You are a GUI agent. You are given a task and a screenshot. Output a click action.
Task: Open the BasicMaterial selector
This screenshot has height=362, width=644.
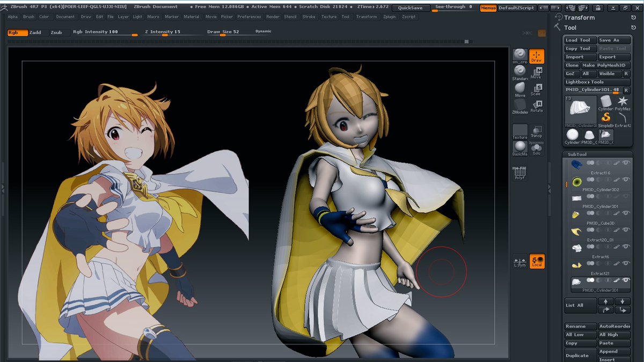coord(520,148)
